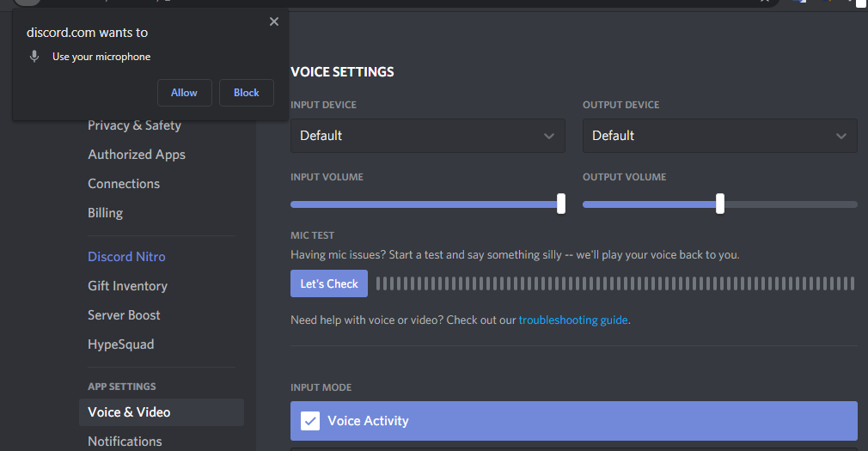Viewport: 868px width, 451px height.
Task: Go to Connections settings
Action: click(x=124, y=184)
